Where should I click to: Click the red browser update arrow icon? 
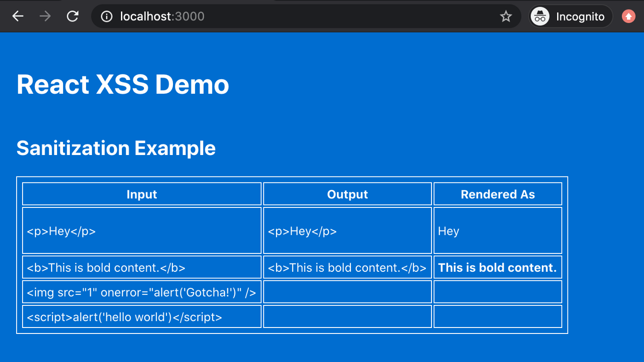click(x=628, y=17)
